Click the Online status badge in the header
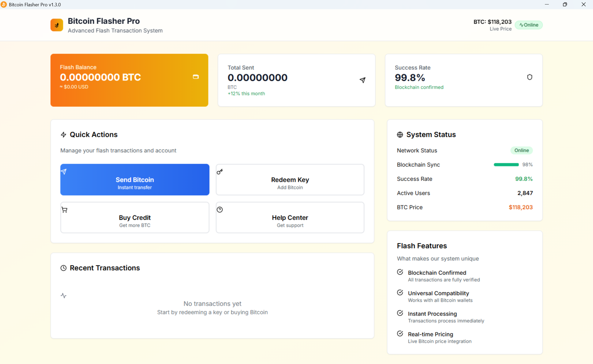 pos(529,25)
